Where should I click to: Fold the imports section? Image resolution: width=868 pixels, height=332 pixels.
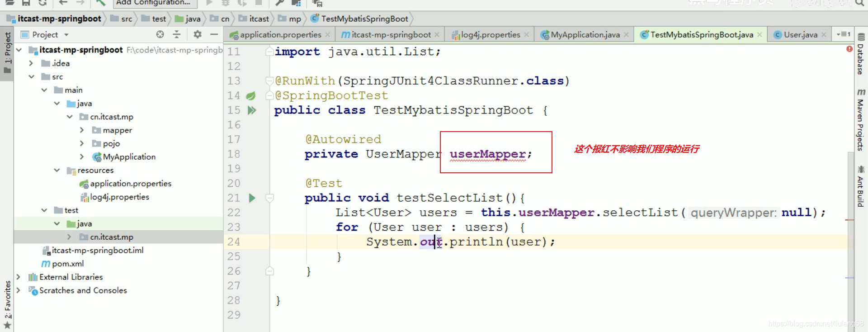(269, 52)
